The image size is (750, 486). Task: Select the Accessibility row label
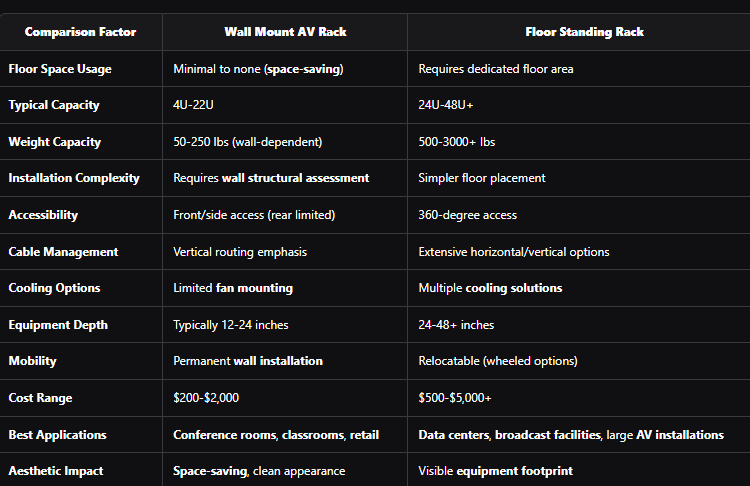(x=43, y=215)
